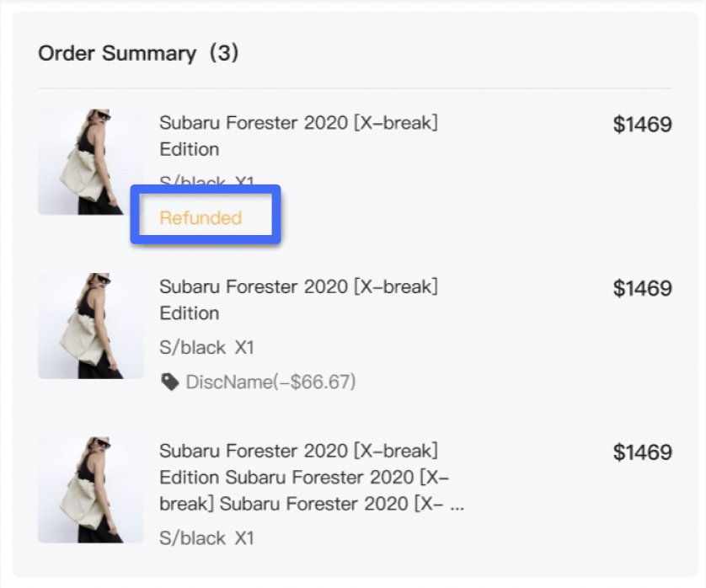Open the second product's thumbnail image
Screen dimensions: 706x588
[x=90, y=325]
